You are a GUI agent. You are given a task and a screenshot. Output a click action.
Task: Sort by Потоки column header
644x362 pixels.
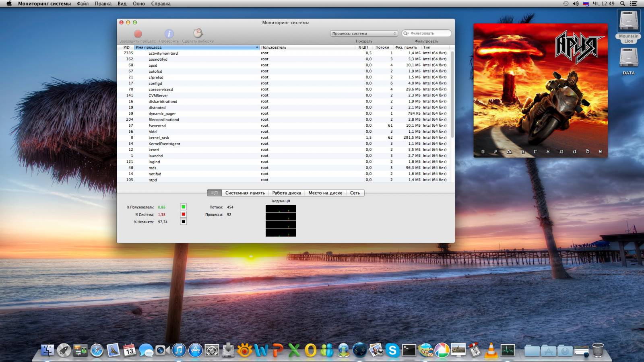tap(383, 47)
